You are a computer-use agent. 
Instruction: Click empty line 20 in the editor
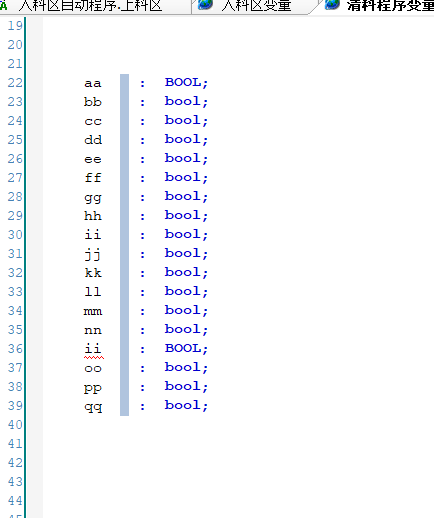[233, 45]
